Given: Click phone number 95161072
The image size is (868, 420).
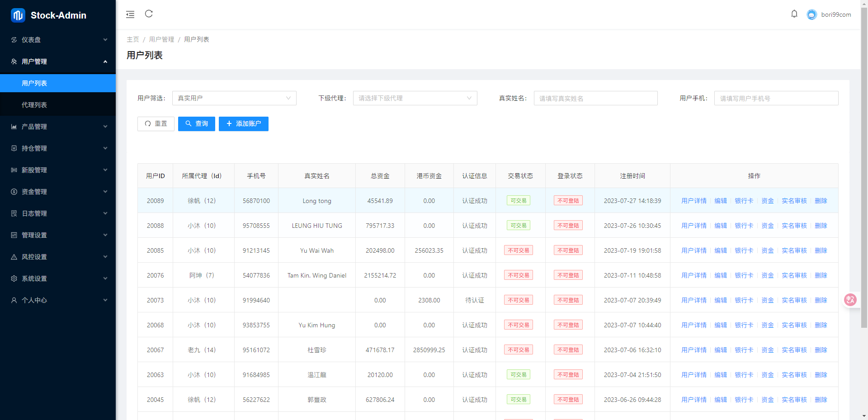Looking at the screenshot, I should click(256, 350).
